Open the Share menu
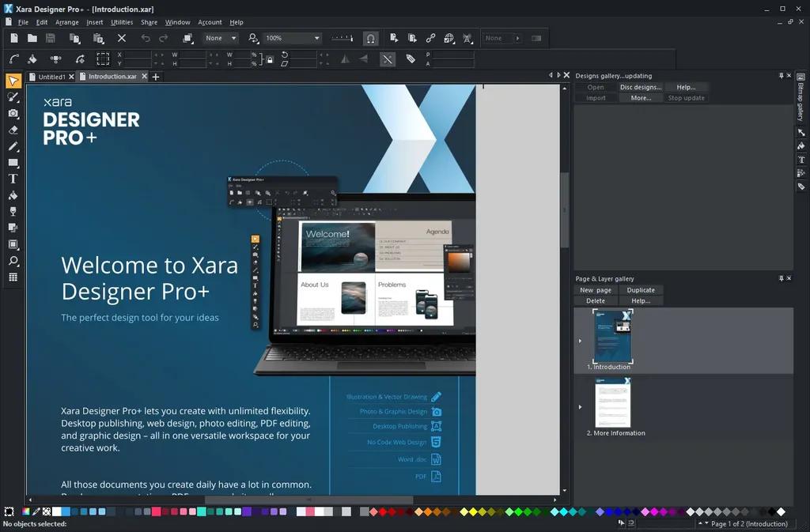810x532 pixels. point(150,22)
